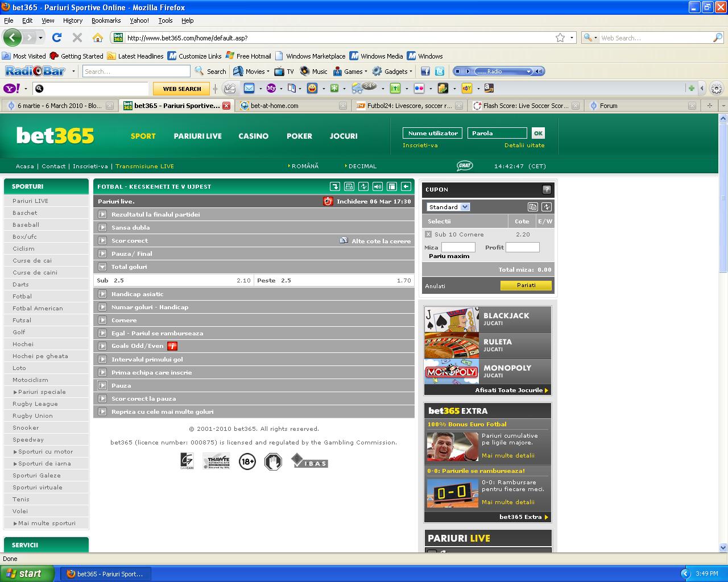Click the TV icon in RadioBar toolbar
The height and width of the screenshot is (582, 728).
[x=284, y=72]
